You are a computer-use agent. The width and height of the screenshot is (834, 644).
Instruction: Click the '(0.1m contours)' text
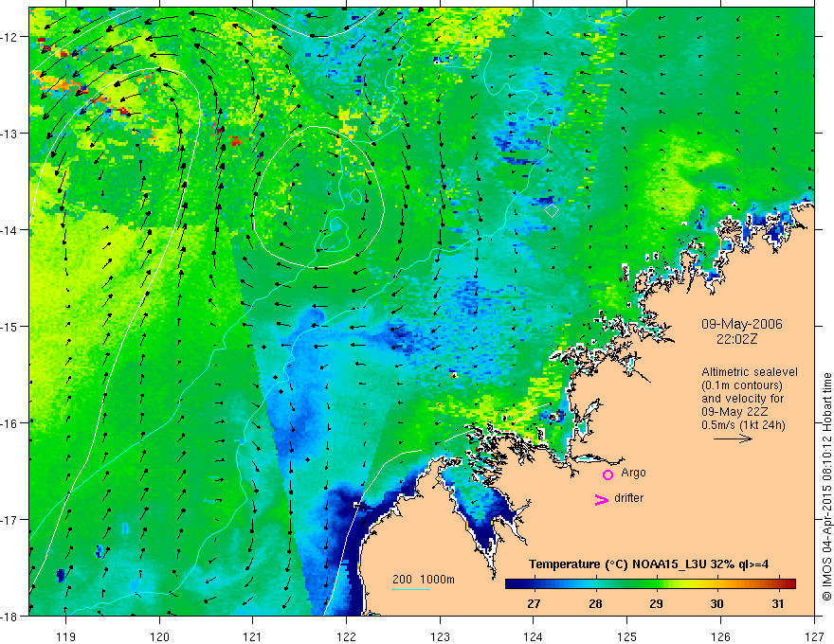pos(742,385)
